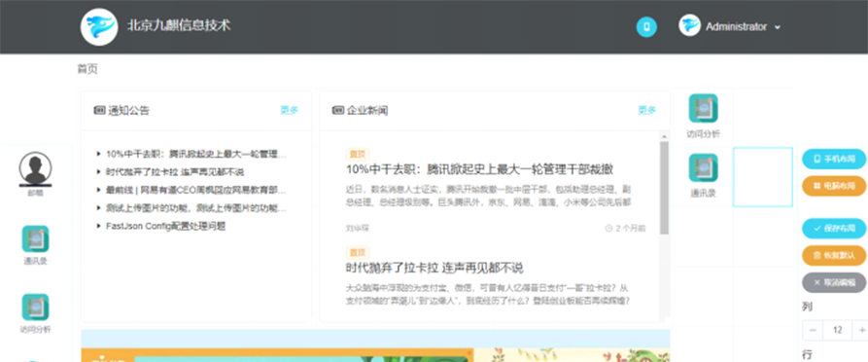
Task: Click the scroll up arrow of news panel
Action: pos(664,136)
